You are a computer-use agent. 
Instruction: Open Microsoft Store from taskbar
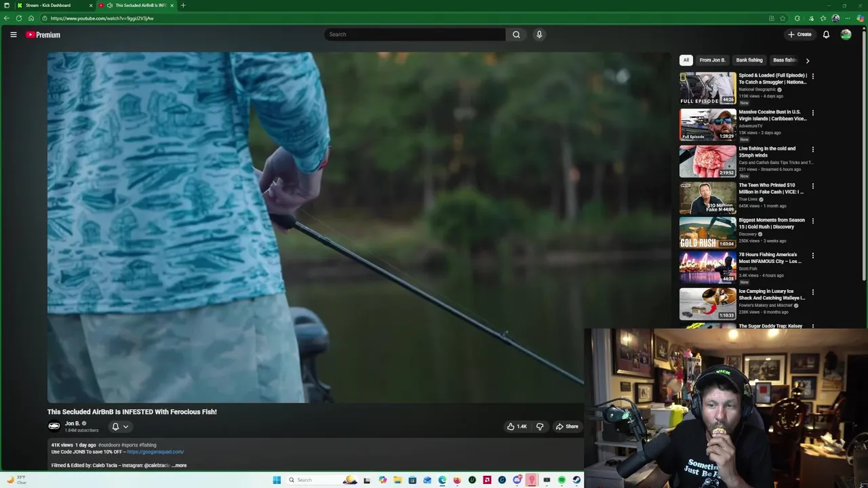point(412,480)
